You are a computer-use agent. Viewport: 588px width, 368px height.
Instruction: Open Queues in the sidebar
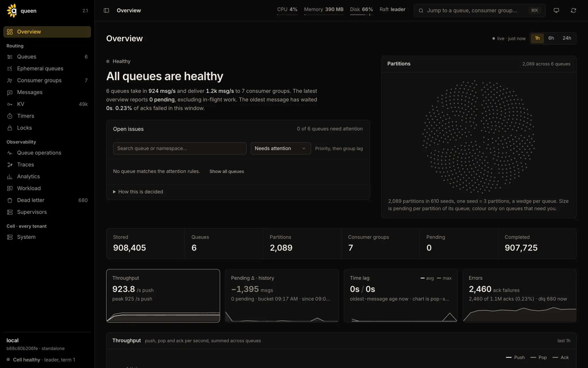click(x=47, y=57)
